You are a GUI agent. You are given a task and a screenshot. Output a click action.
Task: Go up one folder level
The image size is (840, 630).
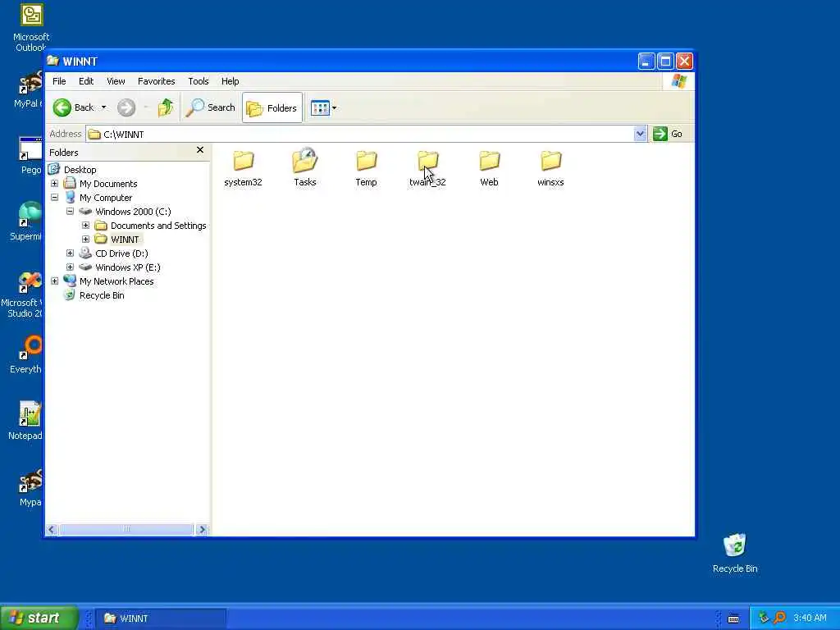tap(166, 107)
